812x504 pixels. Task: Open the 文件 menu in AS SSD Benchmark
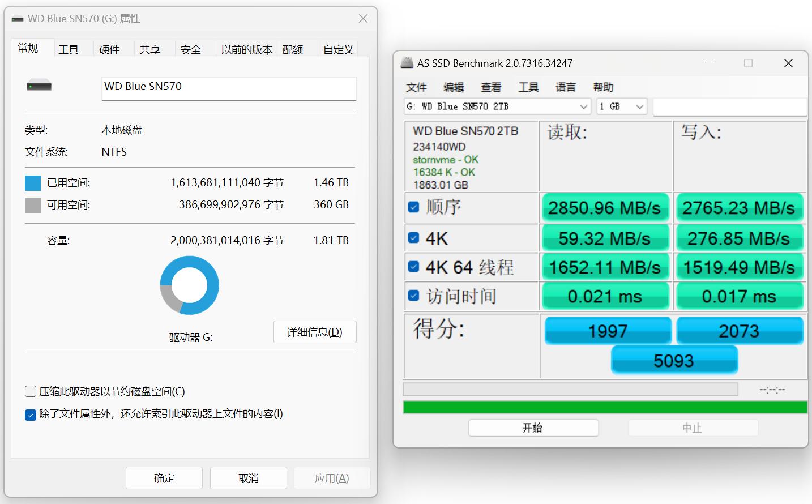tap(417, 87)
